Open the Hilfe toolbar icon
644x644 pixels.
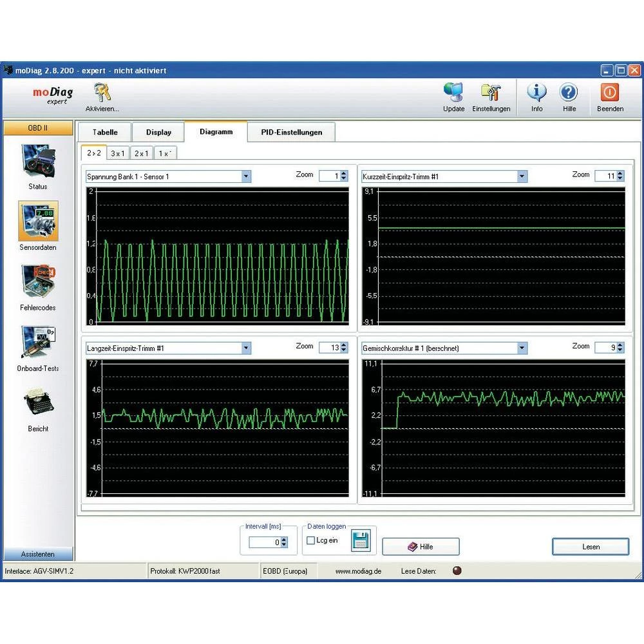[x=569, y=93]
